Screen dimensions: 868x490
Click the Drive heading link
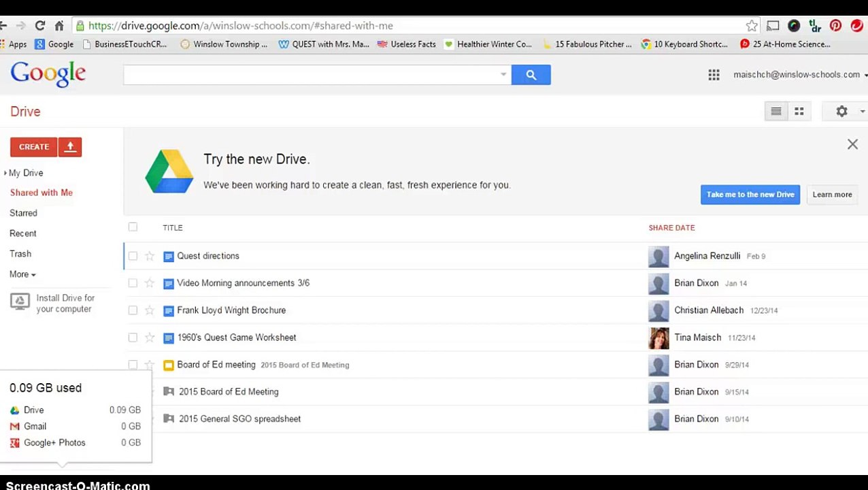tap(25, 112)
